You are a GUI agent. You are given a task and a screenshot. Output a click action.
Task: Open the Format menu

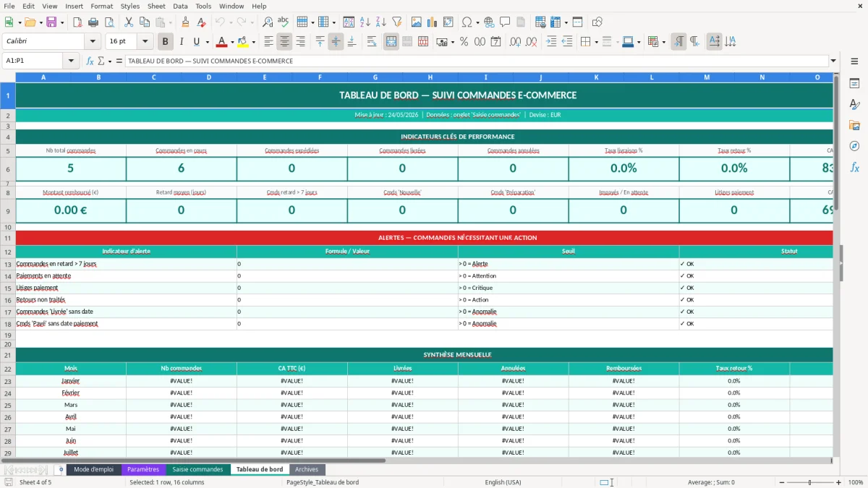(102, 6)
